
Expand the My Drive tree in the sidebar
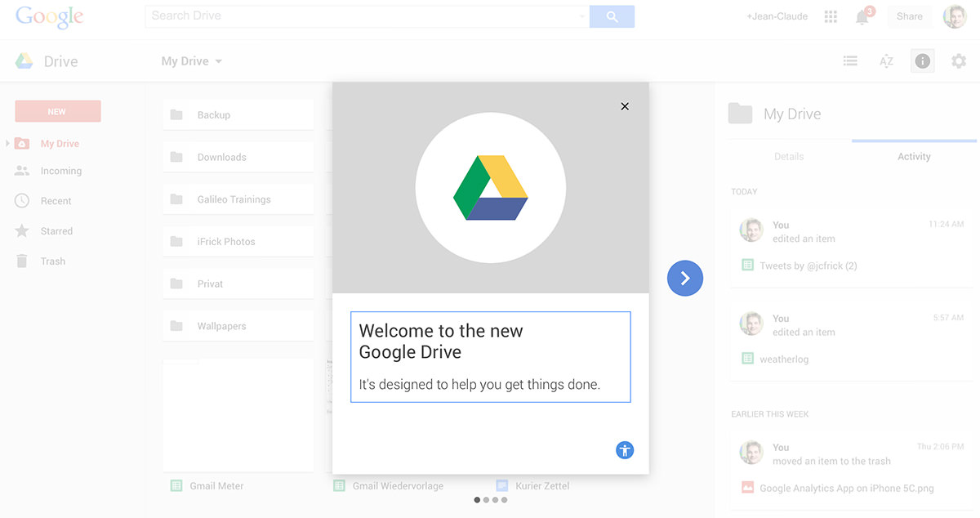(x=8, y=144)
